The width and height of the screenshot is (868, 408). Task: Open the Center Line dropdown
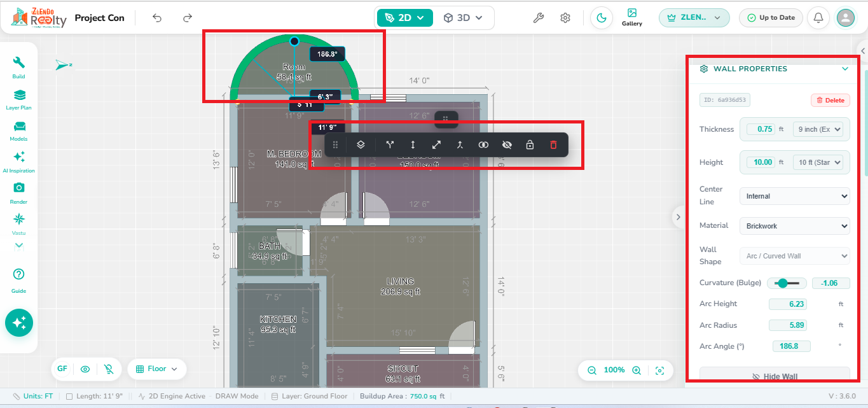coord(794,196)
